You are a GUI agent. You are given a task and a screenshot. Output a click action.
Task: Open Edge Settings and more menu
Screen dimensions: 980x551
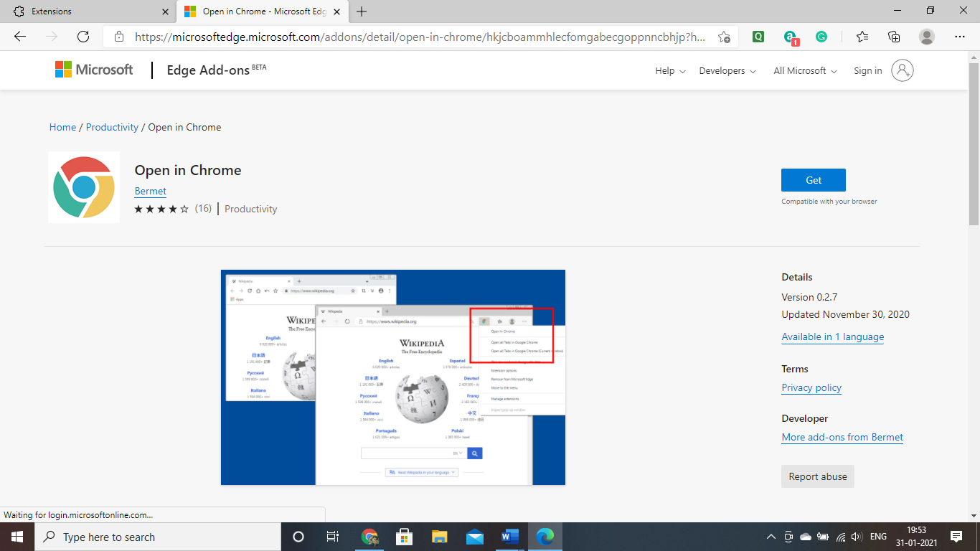pyautogui.click(x=960, y=37)
